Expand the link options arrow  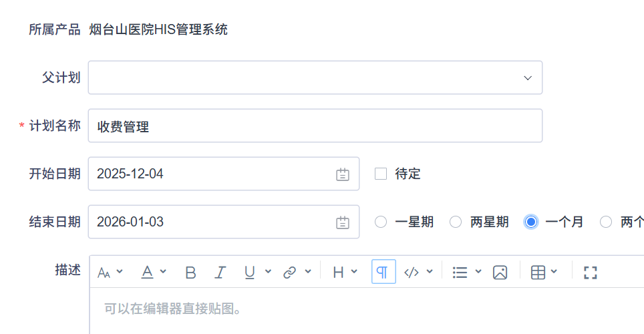pyautogui.click(x=308, y=272)
